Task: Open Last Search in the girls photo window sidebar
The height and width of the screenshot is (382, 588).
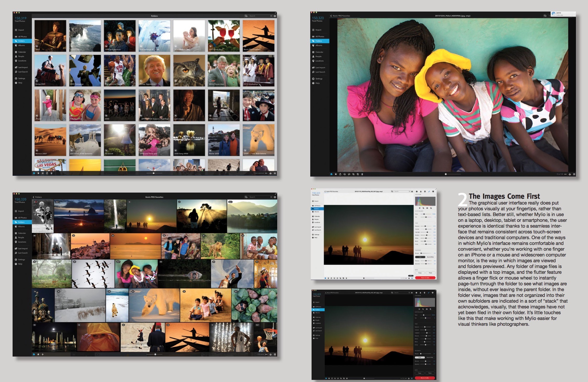Action: coord(319,72)
